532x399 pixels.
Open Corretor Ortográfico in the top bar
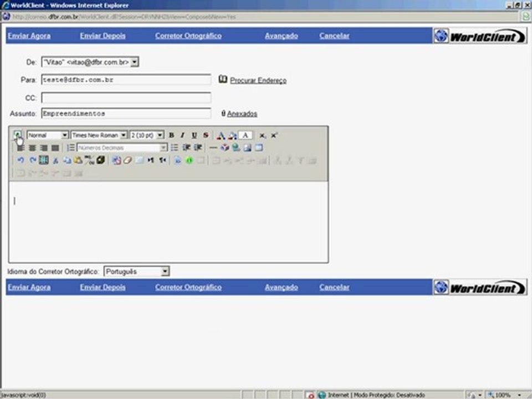coord(188,35)
